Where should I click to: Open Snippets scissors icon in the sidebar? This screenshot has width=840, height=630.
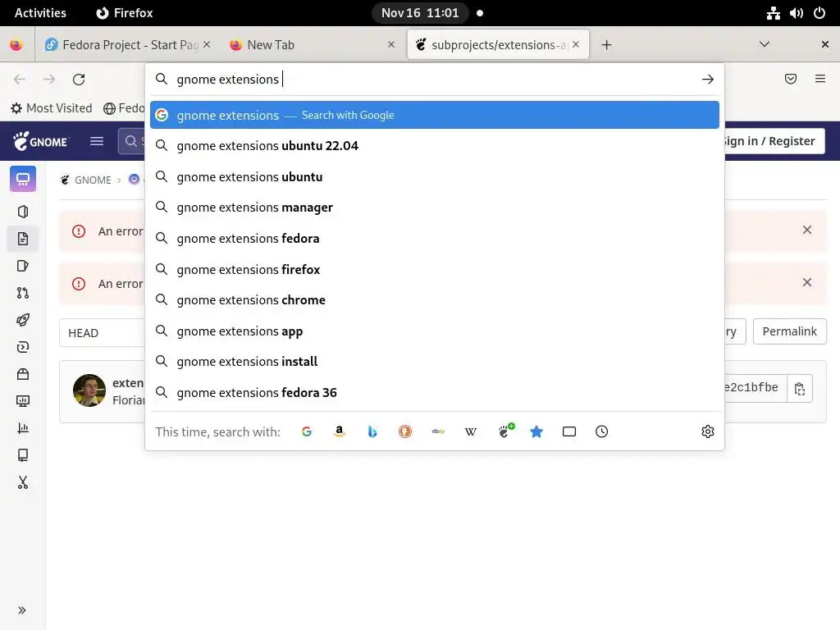coord(23,482)
